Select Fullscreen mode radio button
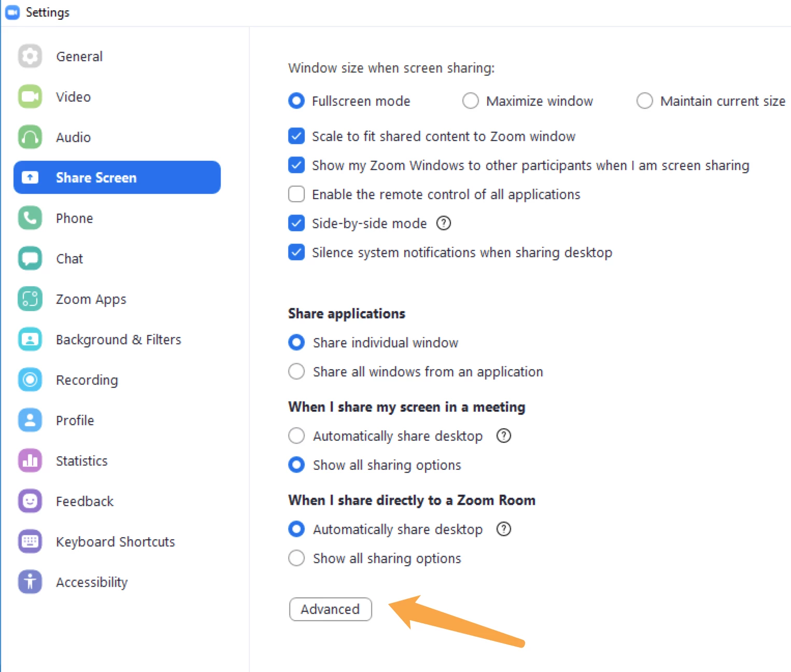 click(x=296, y=101)
